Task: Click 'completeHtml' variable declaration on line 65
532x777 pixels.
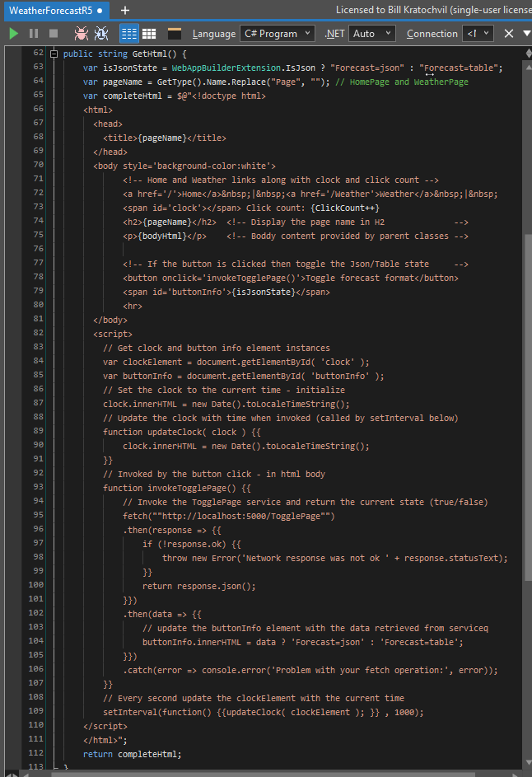Action: [133, 96]
